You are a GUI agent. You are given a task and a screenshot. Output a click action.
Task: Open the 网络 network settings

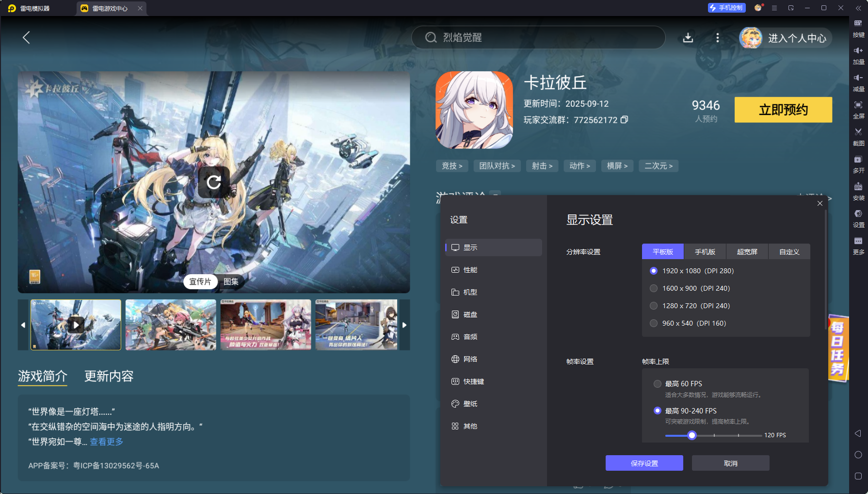tap(471, 359)
